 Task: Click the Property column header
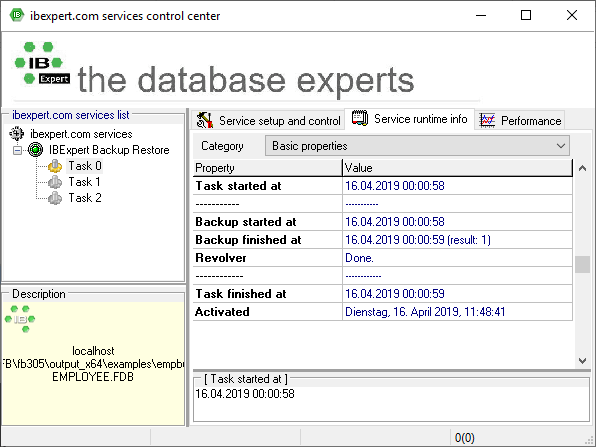pyautogui.click(x=267, y=168)
